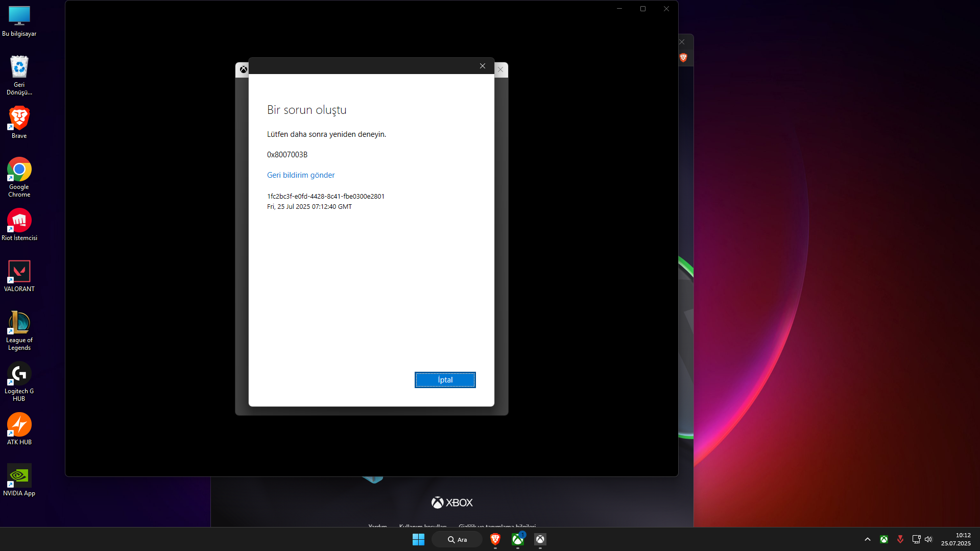
Task: Maximize the black Xbox window
Action: (643, 9)
